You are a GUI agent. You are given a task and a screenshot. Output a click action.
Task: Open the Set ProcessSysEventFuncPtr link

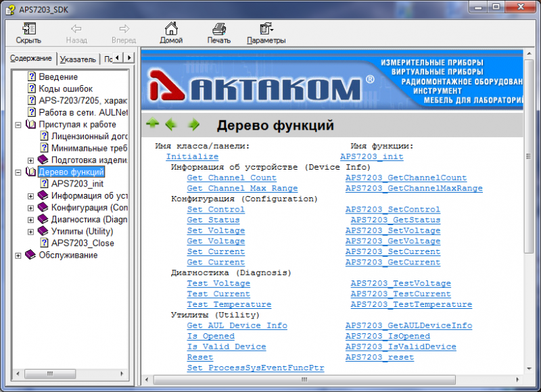[x=256, y=368]
